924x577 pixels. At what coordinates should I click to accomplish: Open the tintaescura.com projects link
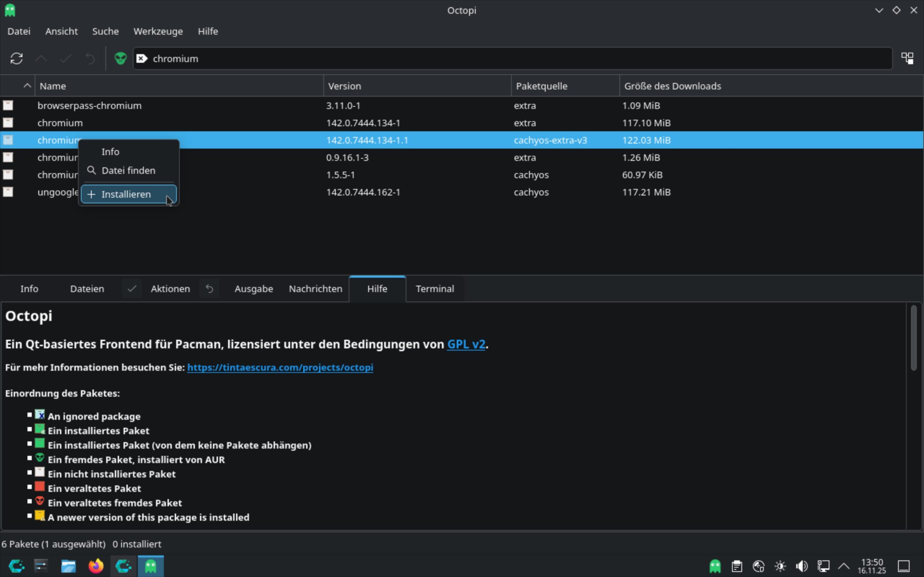click(x=280, y=367)
